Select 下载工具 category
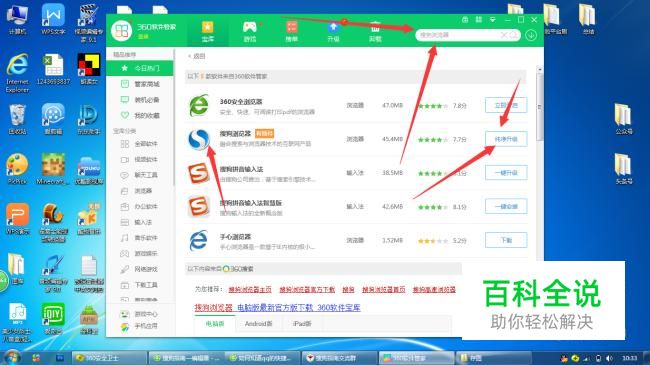Image resolution: width=650 pixels, height=365 pixels. (x=140, y=285)
